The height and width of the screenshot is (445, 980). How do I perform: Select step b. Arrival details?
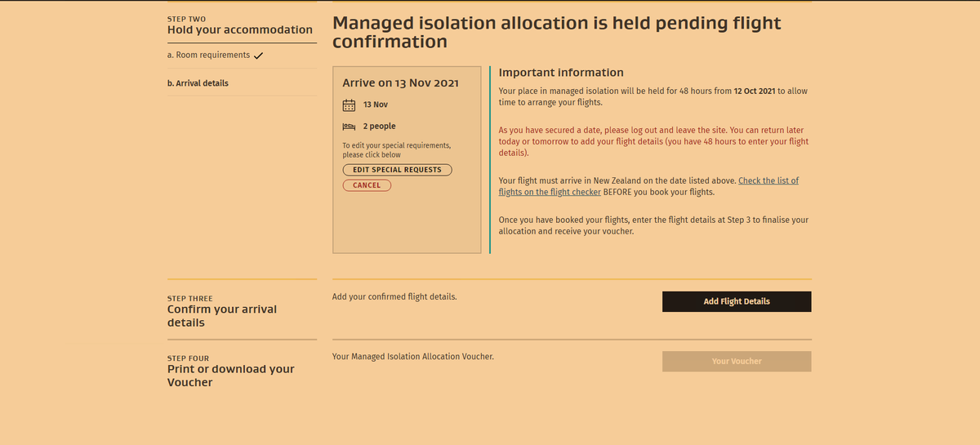[198, 83]
